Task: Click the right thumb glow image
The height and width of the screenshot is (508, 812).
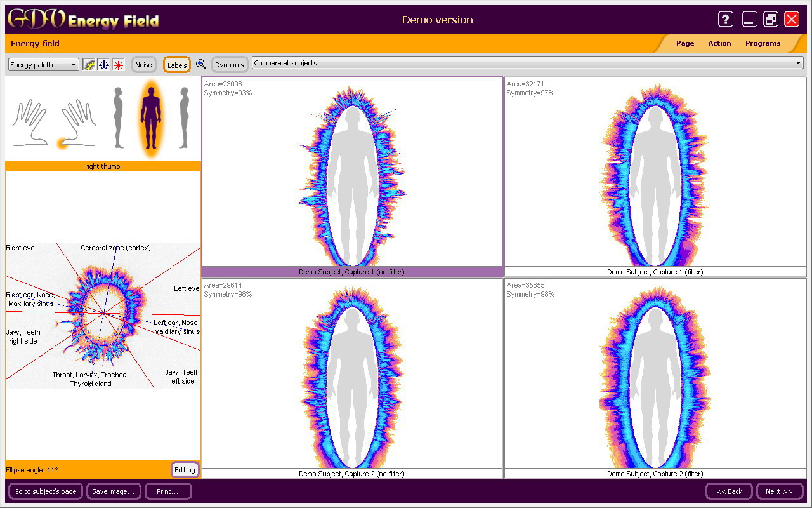Action: (x=103, y=315)
